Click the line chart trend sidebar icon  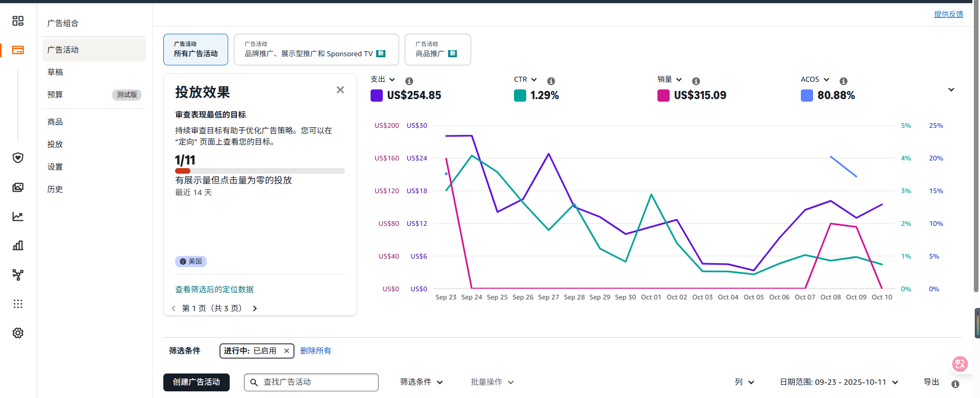pyautogui.click(x=18, y=217)
